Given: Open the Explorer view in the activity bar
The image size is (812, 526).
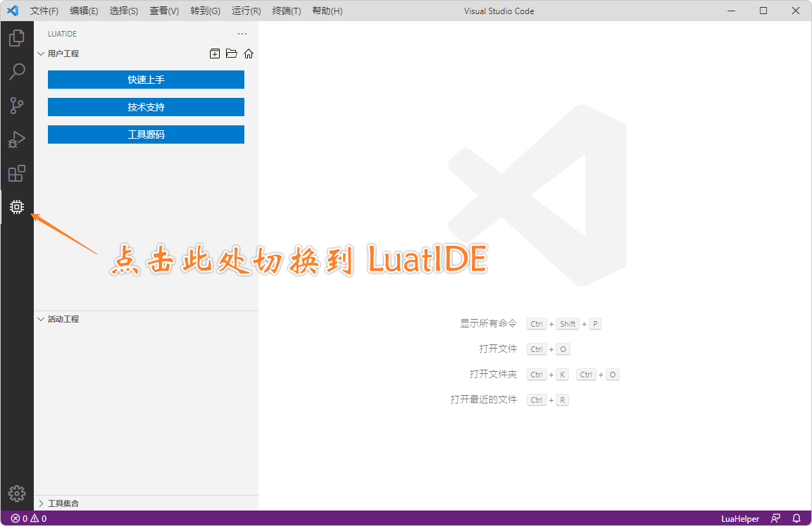Looking at the screenshot, I should pos(17,38).
